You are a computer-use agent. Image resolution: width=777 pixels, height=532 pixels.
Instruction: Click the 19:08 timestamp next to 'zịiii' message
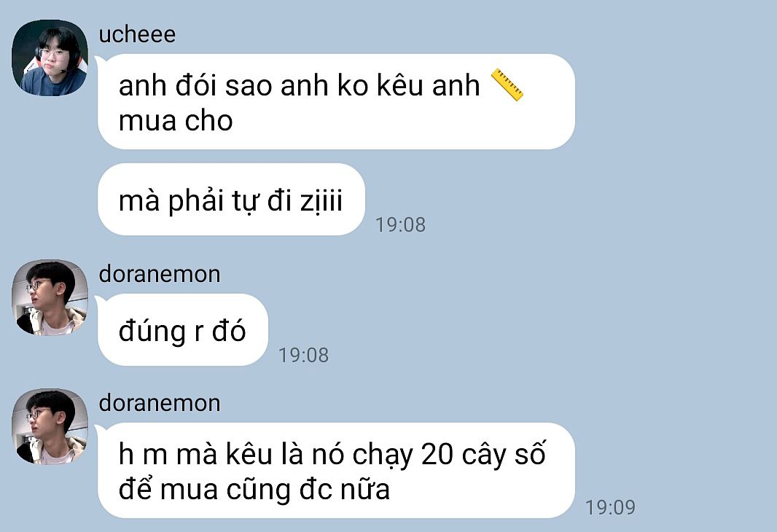coord(400,224)
